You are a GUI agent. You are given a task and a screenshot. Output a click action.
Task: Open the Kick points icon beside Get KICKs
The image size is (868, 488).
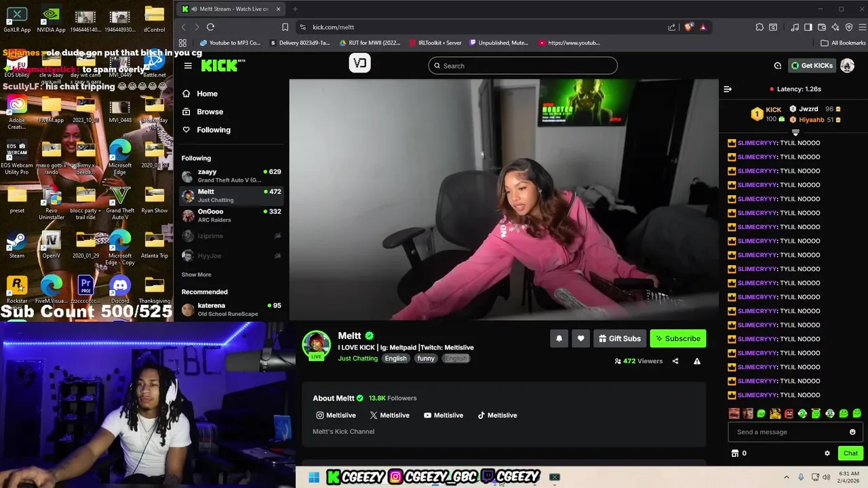(x=778, y=66)
